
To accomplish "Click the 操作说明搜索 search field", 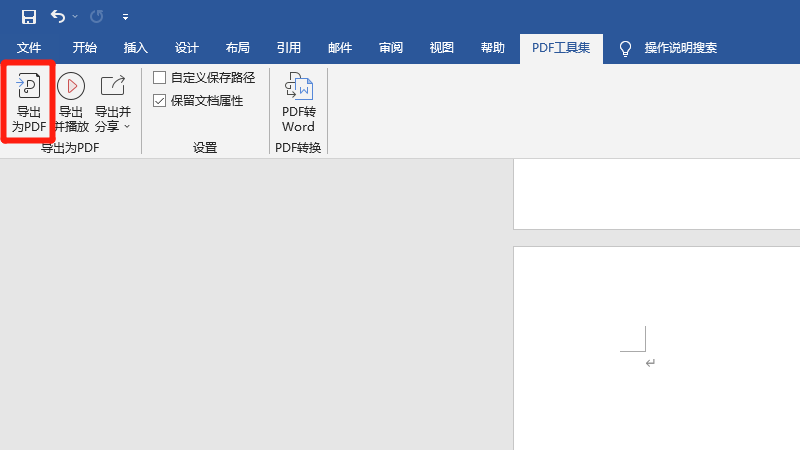I will point(680,48).
